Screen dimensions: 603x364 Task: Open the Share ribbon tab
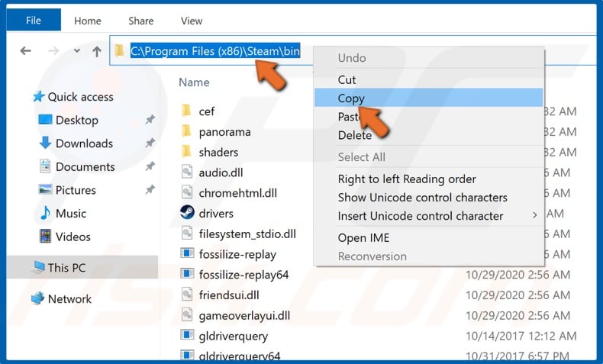tap(140, 21)
